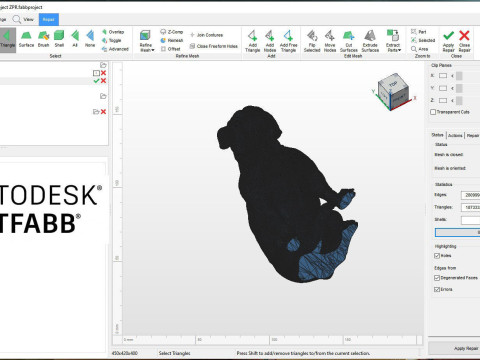The height and width of the screenshot is (360, 480).
Task: Click Add Nodes tool
Action: (x=270, y=41)
